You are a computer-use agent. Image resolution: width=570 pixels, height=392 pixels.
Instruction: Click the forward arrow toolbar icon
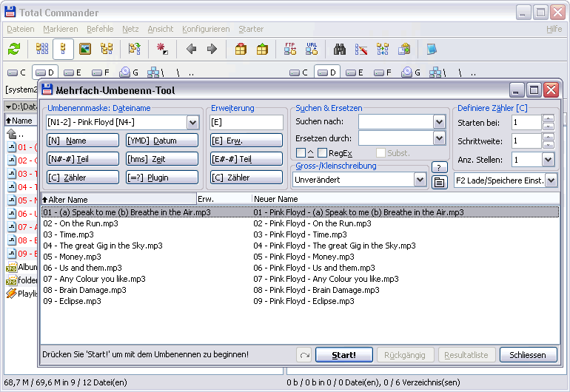click(x=212, y=49)
